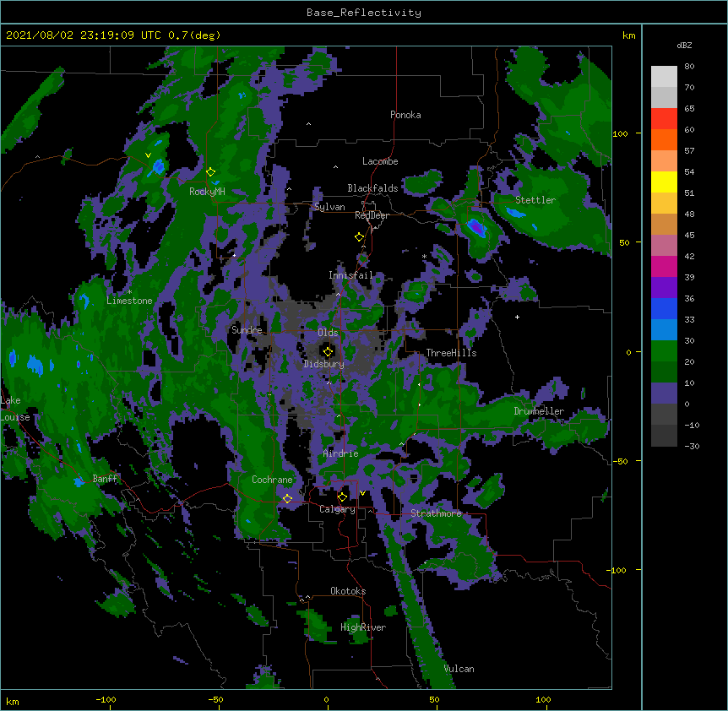Image resolution: width=728 pixels, height=711 pixels.
Task: Click the 100 tick label on the right axis
Action: coord(620,134)
